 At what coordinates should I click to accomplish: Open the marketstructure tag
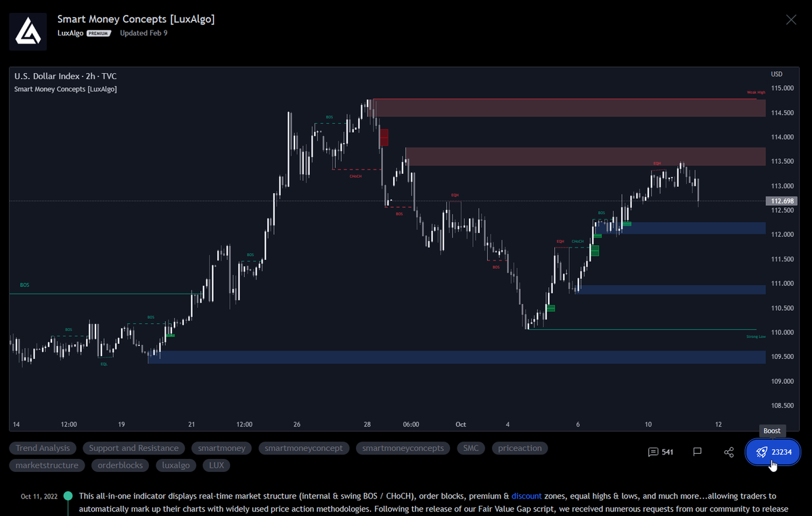(47, 465)
